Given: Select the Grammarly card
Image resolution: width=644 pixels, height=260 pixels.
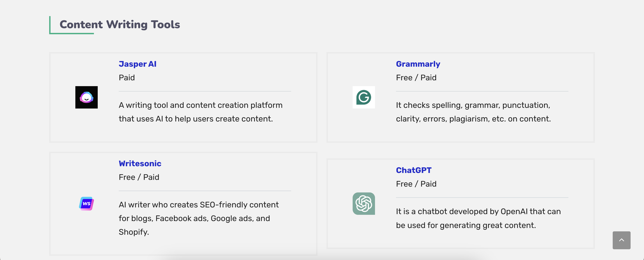Looking at the screenshot, I should click(x=460, y=98).
